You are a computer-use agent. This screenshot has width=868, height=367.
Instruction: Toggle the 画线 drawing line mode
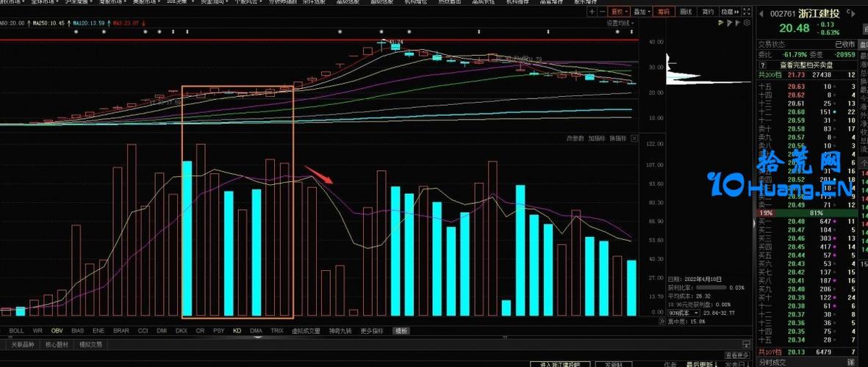(x=686, y=12)
